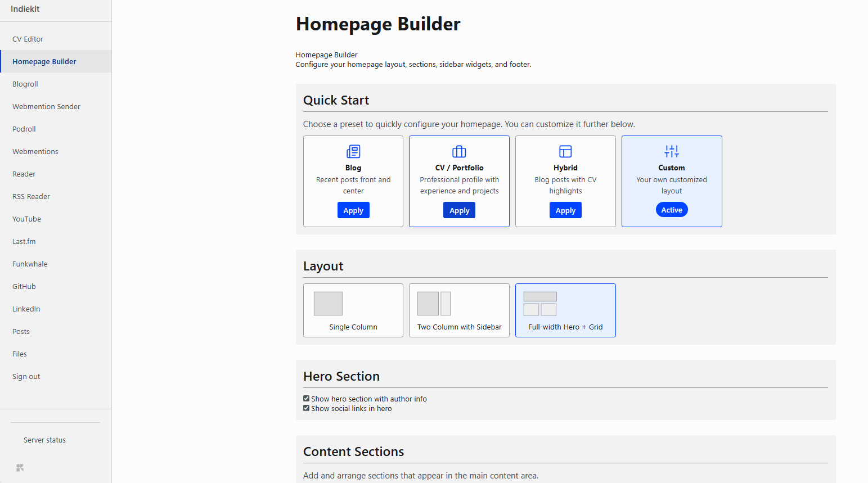The width and height of the screenshot is (868, 483).
Task: Apply the Hybrid preset
Action: pyautogui.click(x=565, y=210)
